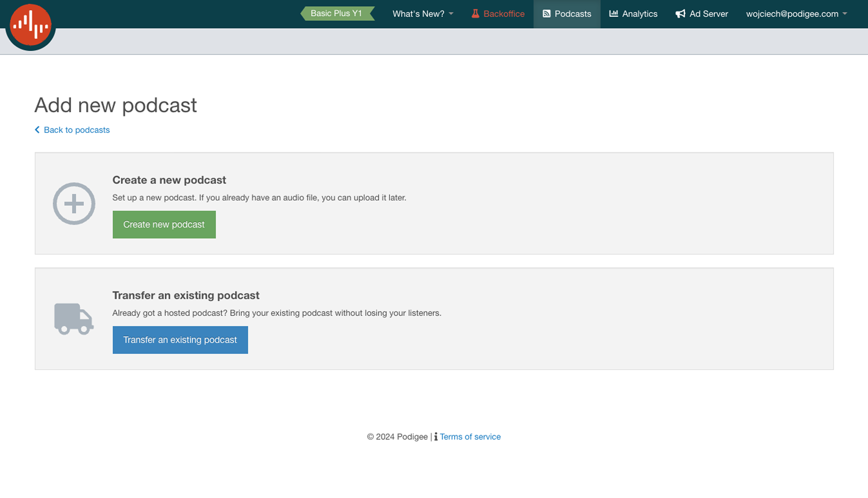Image resolution: width=868 pixels, height=498 pixels.
Task: Click the 'Set up a new podcast' description text
Action: tap(259, 198)
